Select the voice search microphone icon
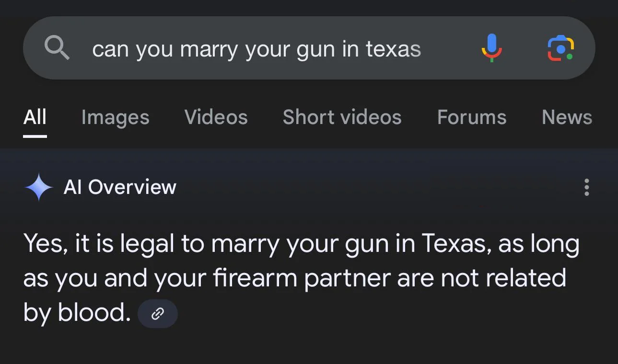Viewport: 618px width, 364px height. point(491,48)
